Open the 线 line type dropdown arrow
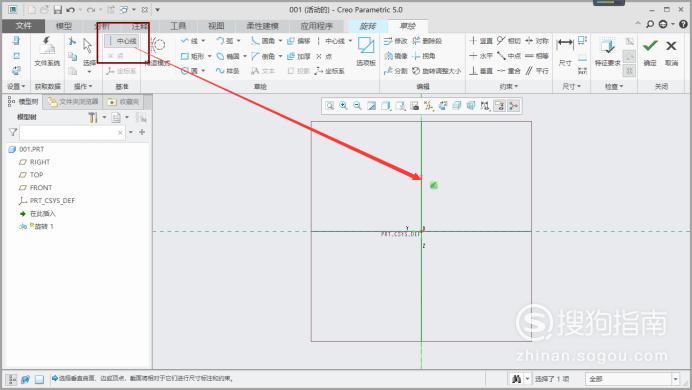The height and width of the screenshot is (390, 692). (x=203, y=41)
